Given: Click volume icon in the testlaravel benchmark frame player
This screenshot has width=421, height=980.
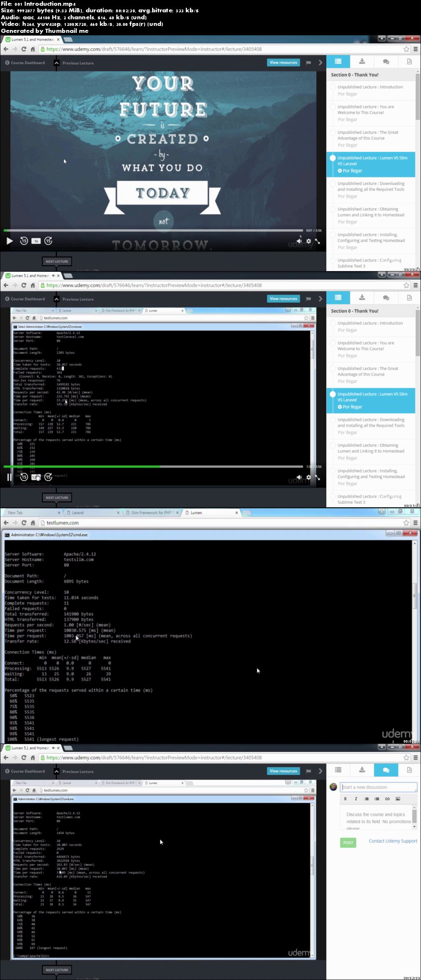Looking at the screenshot, I should [x=299, y=477].
